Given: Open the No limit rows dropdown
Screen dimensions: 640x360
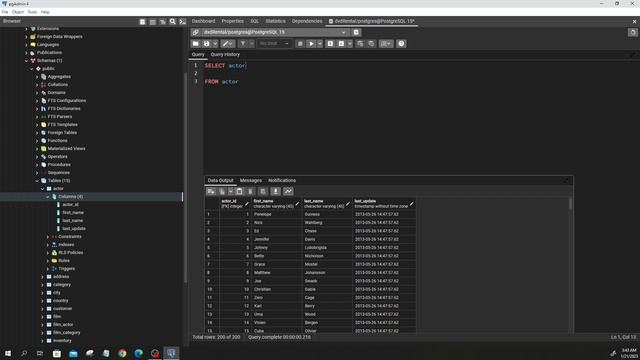Looking at the screenshot, I should (x=274, y=44).
